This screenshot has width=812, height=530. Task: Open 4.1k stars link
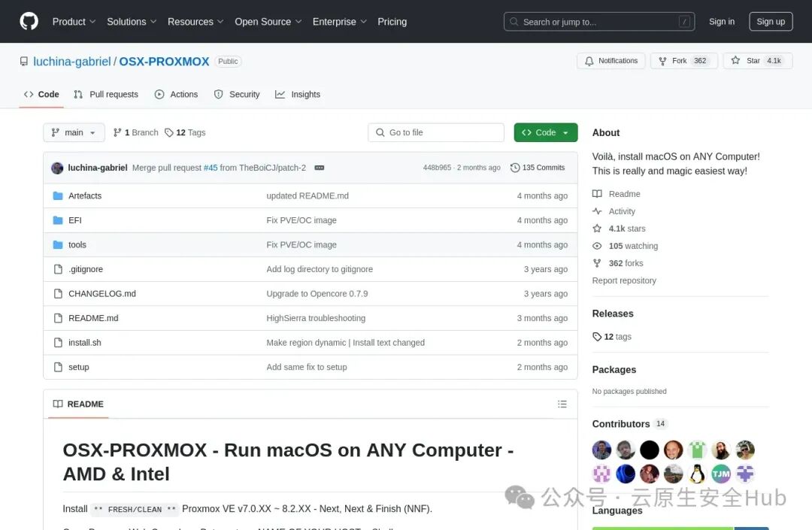click(x=619, y=229)
